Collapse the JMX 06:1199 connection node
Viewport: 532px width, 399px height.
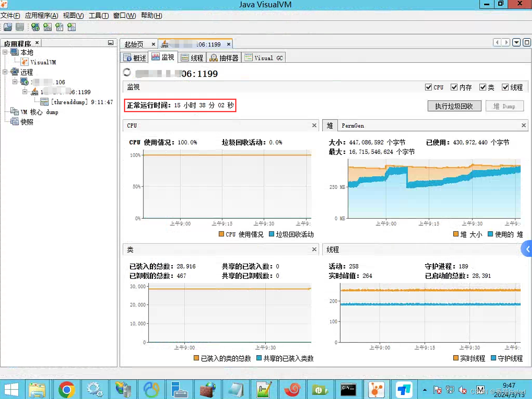pyautogui.click(x=25, y=92)
